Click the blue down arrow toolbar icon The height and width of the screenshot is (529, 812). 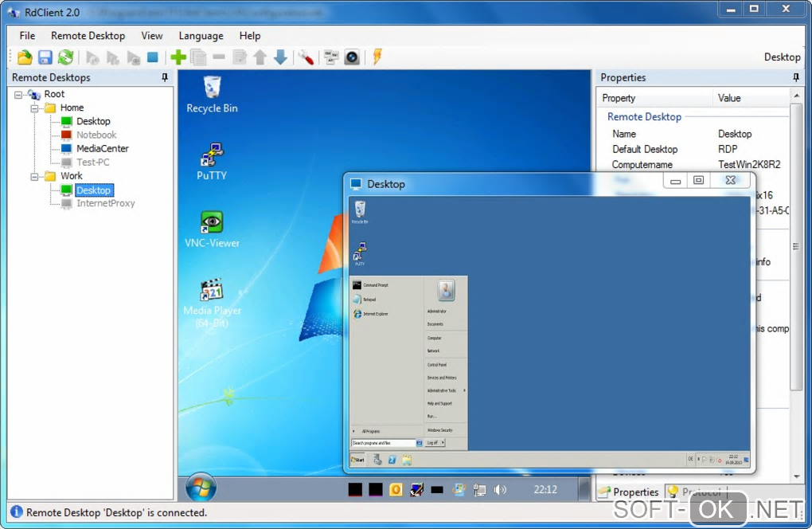[280, 57]
